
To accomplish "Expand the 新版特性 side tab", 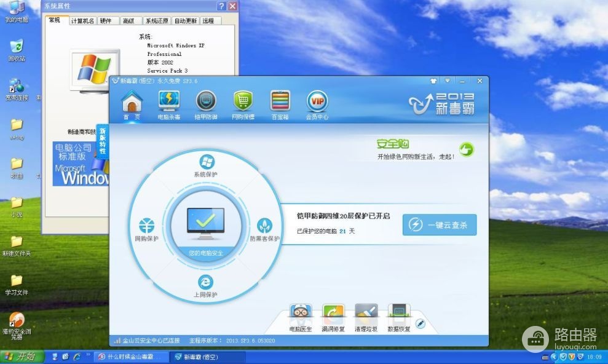I will 103,141.
